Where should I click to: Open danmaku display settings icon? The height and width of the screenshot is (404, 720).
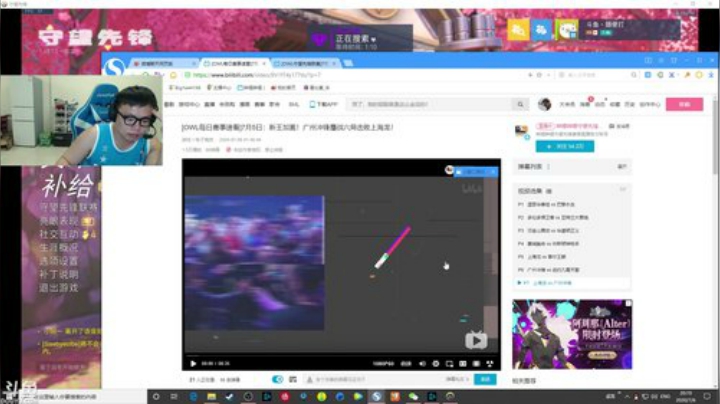click(x=292, y=379)
